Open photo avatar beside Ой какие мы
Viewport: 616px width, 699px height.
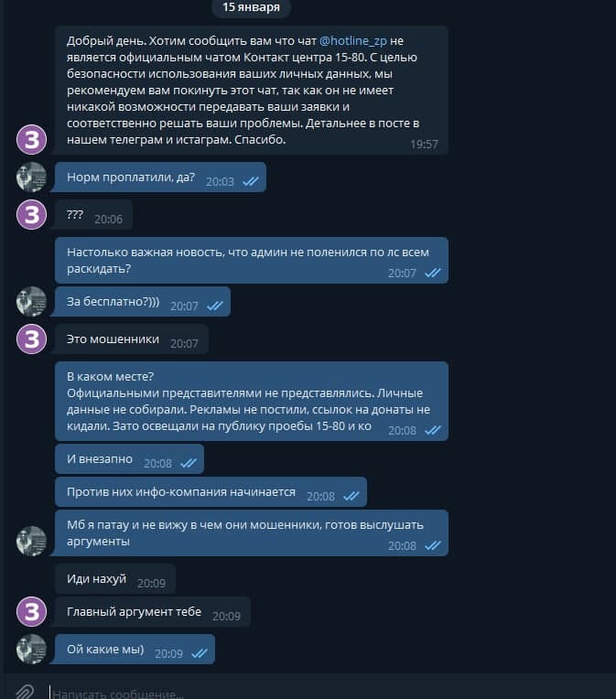pyautogui.click(x=32, y=649)
